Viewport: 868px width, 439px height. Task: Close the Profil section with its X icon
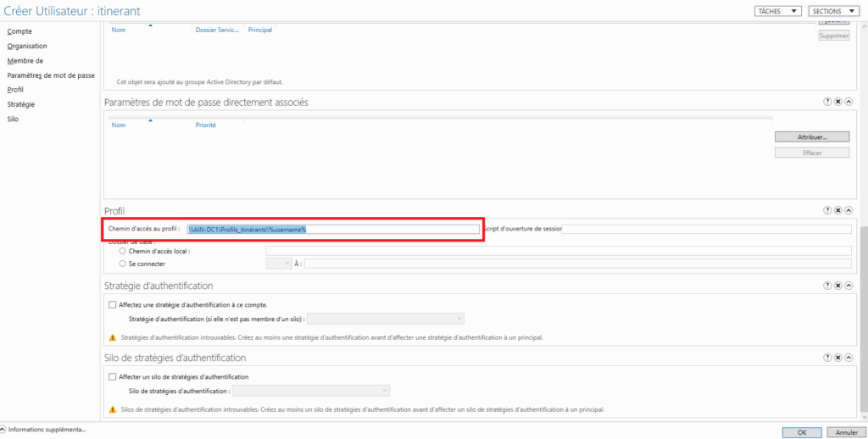click(x=837, y=210)
